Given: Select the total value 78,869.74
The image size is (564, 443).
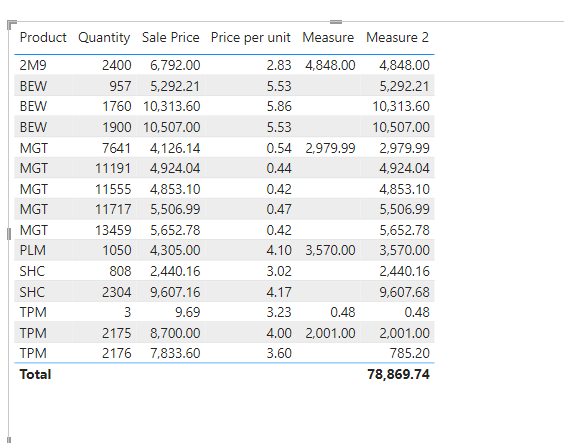Looking at the screenshot, I should click(x=398, y=374).
